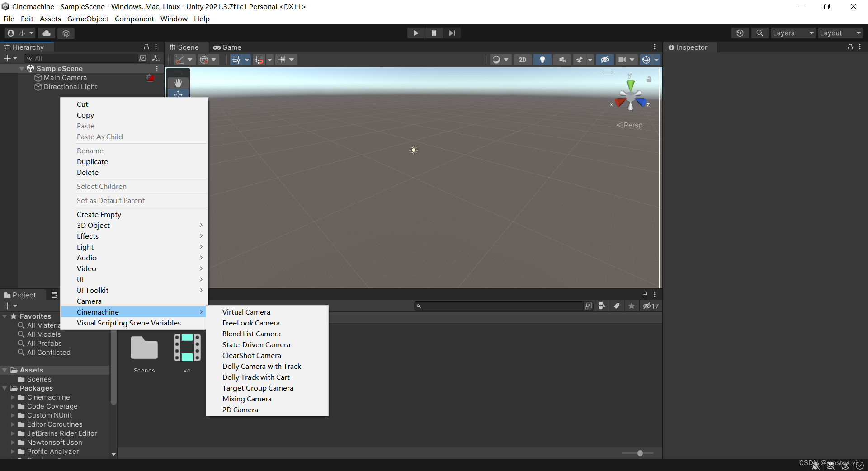Collapse the SampleScene tree node
The height and width of the screenshot is (471, 868).
pyautogui.click(x=22, y=69)
